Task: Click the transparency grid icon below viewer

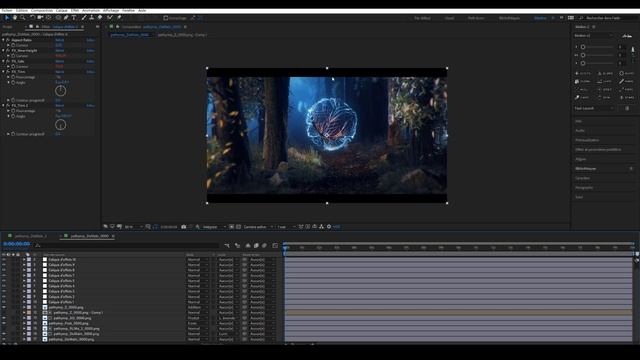Action: click(x=238, y=227)
